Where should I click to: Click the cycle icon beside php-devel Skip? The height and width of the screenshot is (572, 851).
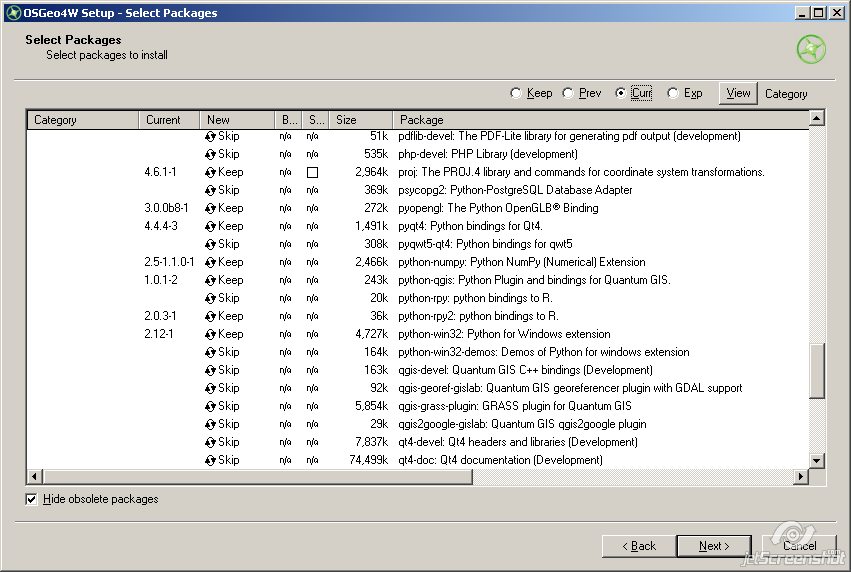(x=211, y=155)
